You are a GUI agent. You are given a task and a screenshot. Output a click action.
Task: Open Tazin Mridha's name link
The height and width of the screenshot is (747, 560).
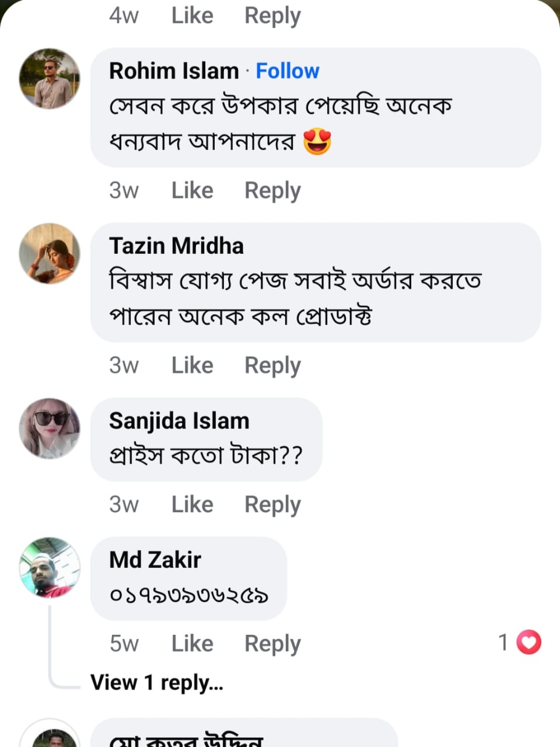pos(176,246)
